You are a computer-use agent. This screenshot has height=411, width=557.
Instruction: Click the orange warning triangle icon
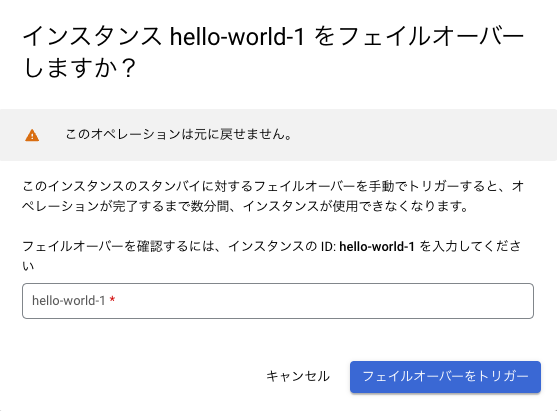[32, 135]
